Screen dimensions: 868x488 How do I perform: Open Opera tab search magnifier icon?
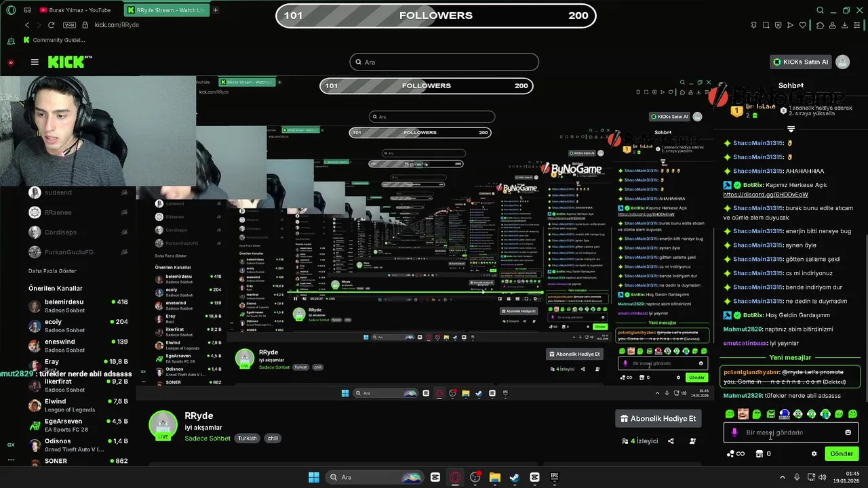pos(820,10)
